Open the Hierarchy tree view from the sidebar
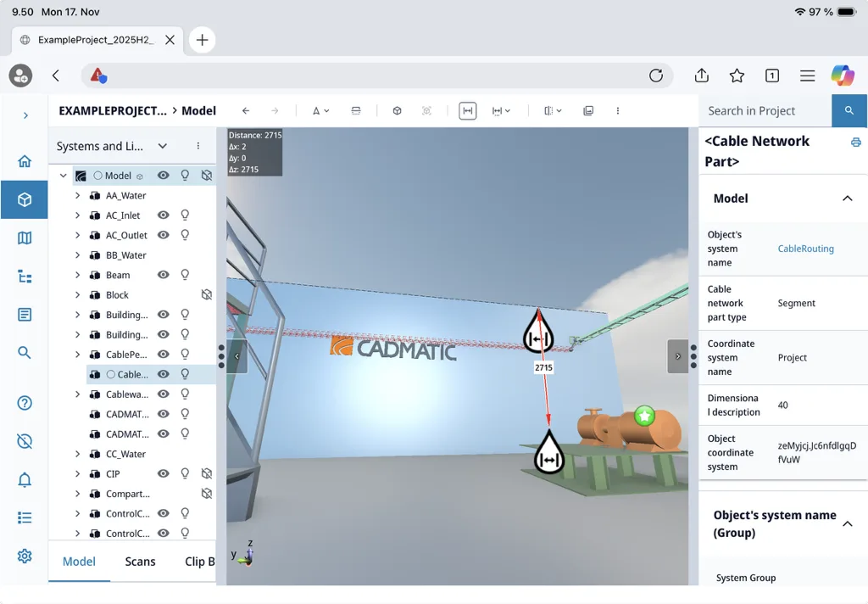This screenshot has height=604, width=868. (x=24, y=275)
